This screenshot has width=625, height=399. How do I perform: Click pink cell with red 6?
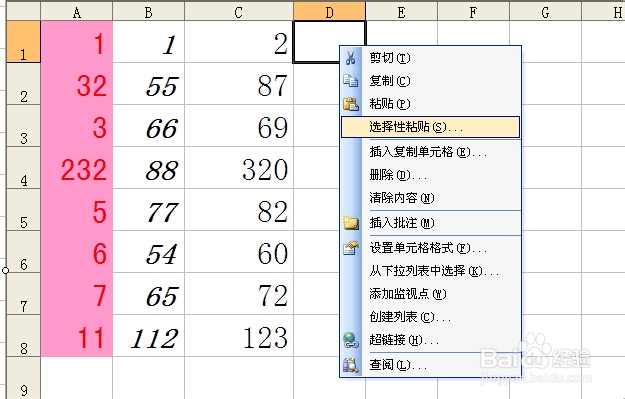coord(77,252)
